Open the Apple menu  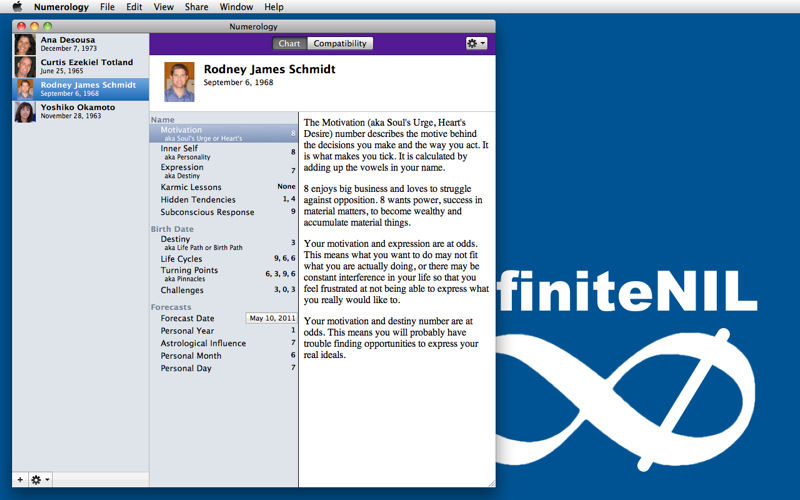click(x=17, y=7)
